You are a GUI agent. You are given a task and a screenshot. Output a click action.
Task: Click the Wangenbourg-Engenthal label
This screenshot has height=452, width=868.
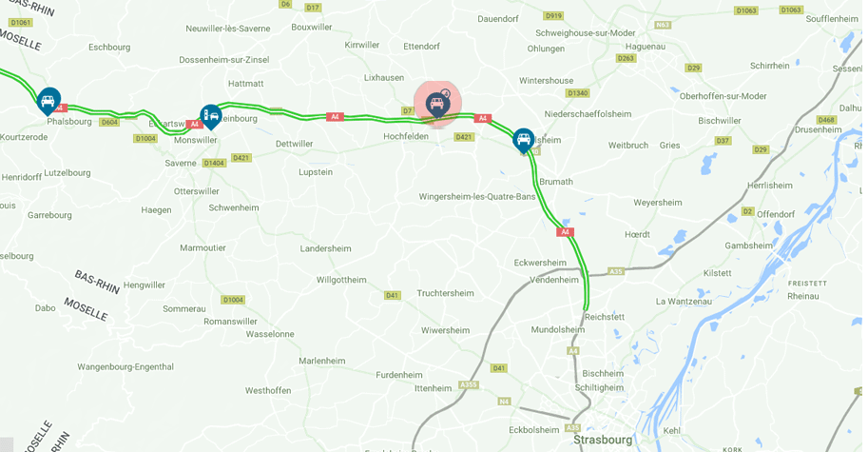[125, 366]
